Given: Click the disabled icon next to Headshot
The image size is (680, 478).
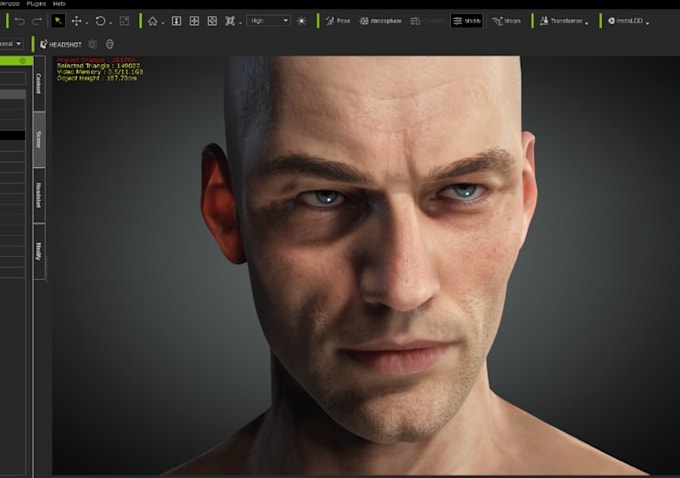Looking at the screenshot, I should coord(92,44).
